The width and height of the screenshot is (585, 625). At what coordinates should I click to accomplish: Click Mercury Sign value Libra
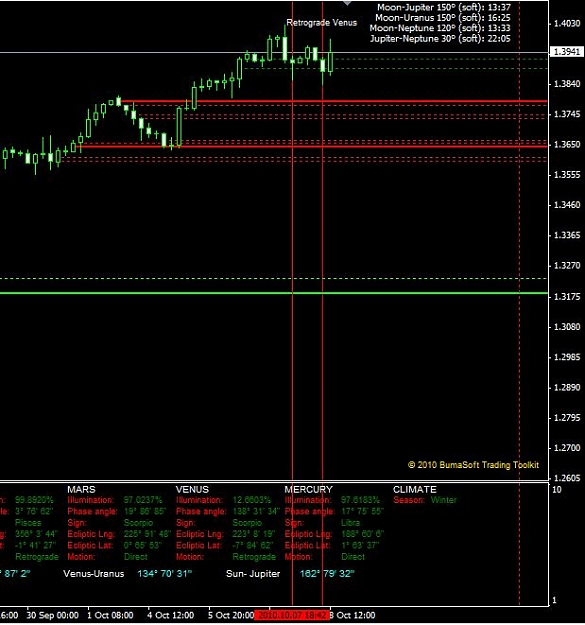point(351,523)
